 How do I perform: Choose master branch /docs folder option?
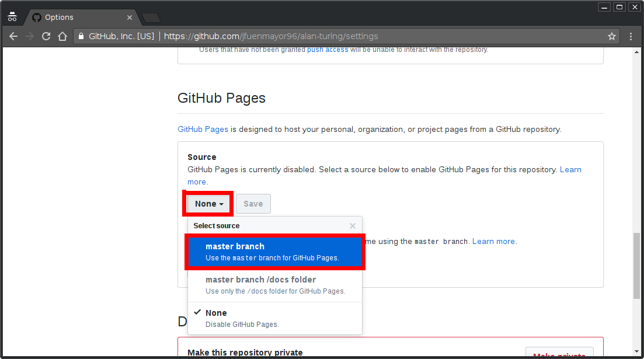275,285
